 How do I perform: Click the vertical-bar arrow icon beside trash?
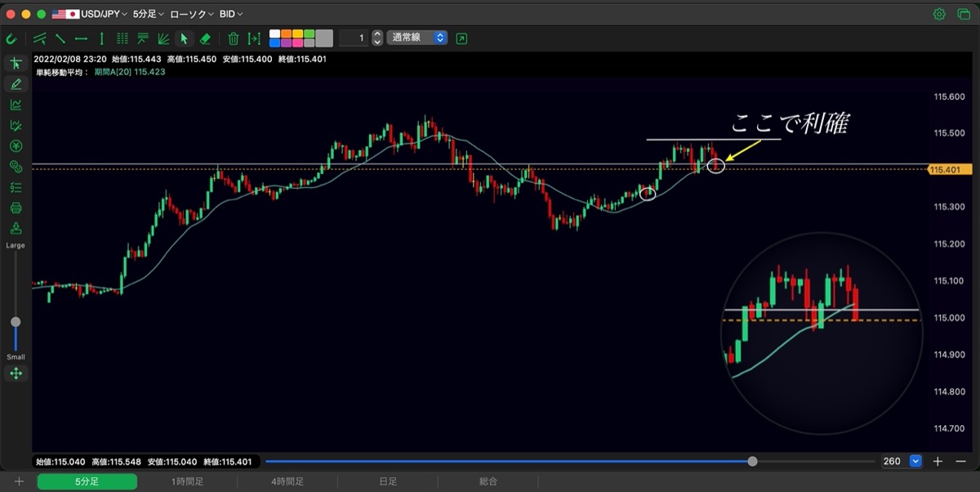254,38
